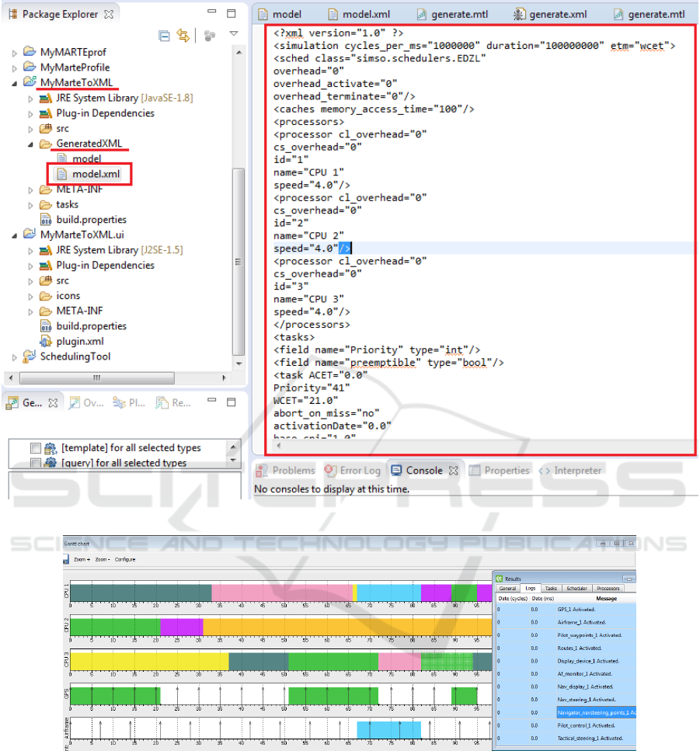Open Package Explorer view menu triangle
700x751 pixels.
coord(234,35)
